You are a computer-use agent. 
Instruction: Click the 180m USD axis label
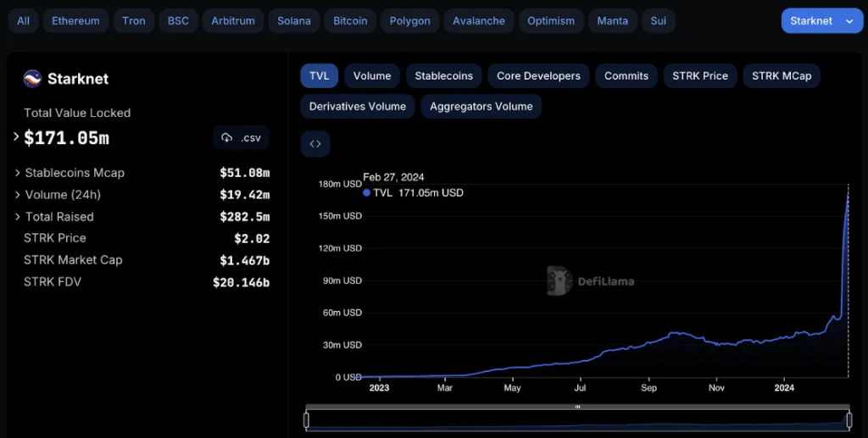pyautogui.click(x=340, y=184)
